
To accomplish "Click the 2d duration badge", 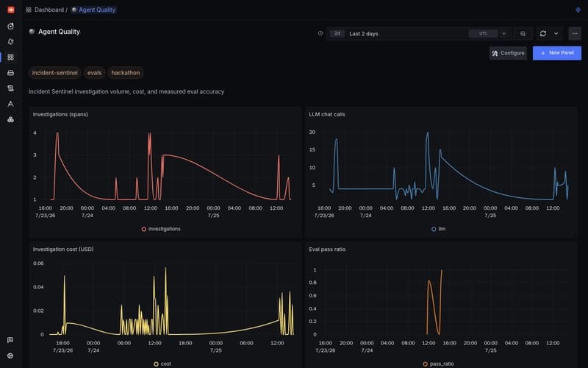I will click(x=337, y=33).
